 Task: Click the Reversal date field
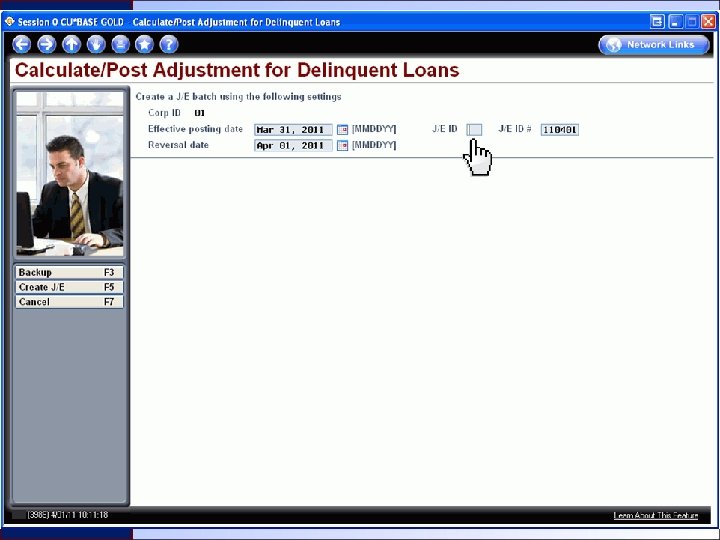293,146
